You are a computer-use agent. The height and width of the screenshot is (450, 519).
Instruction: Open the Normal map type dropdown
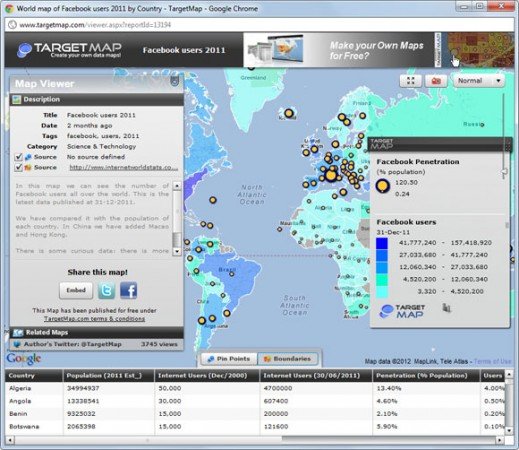[479, 81]
